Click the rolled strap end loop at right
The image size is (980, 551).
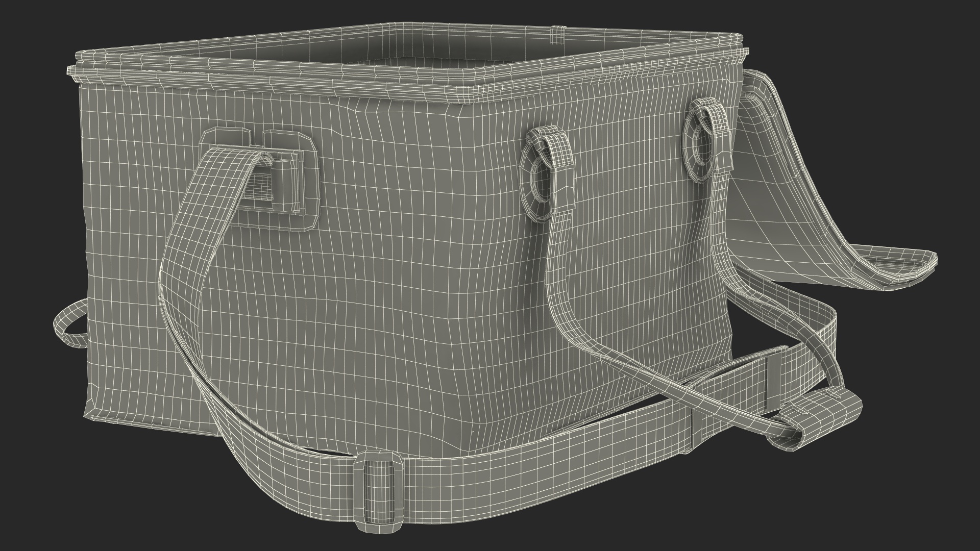[x=827, y=414]
